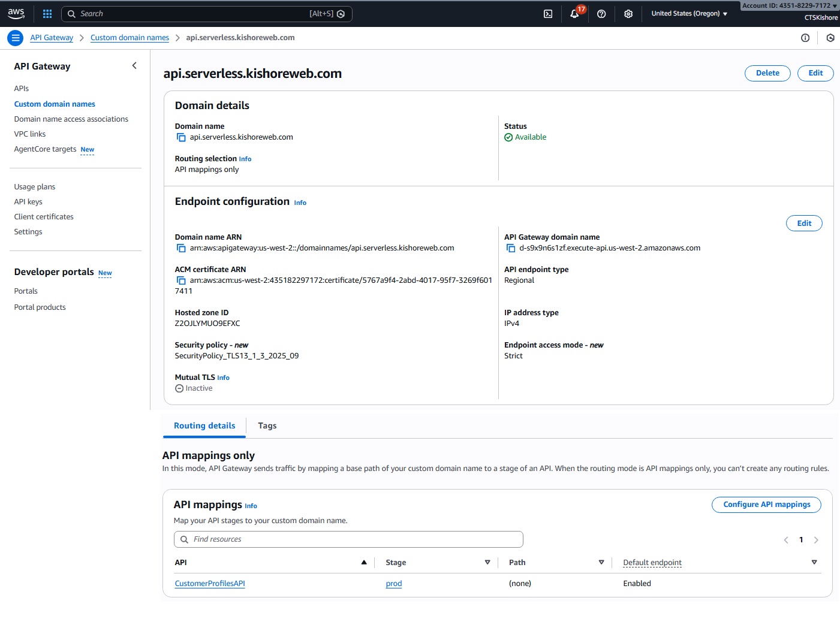Click Configure API mappings button
Viewport: 840px width, 631px height.
(766, 505)
